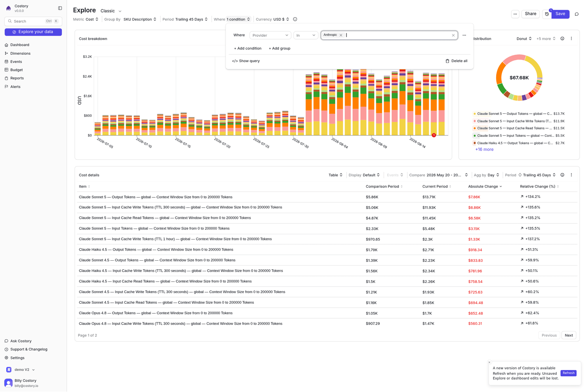
Task: Click the Share button
Action: [x=531, y=14]
